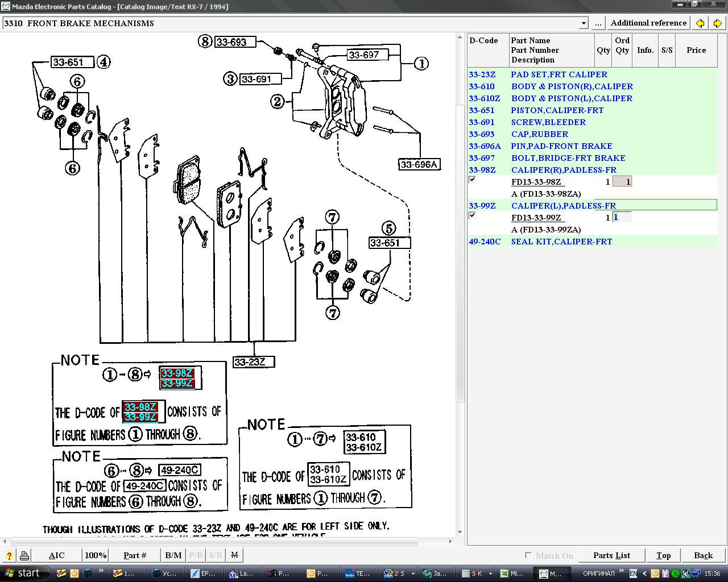Uncheck the FD13-33-98Z part checkbox
The width and height of the screenshot is (728, 582).
pos(472,180)
